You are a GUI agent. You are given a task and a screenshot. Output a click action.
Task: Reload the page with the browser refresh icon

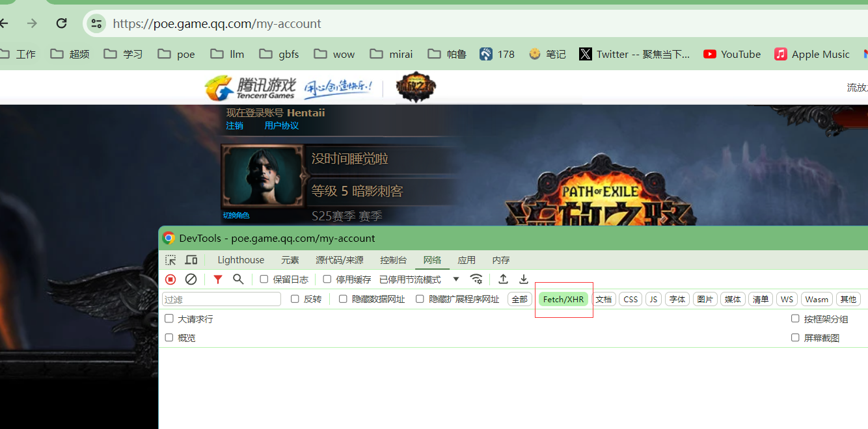tap(61, 23)
